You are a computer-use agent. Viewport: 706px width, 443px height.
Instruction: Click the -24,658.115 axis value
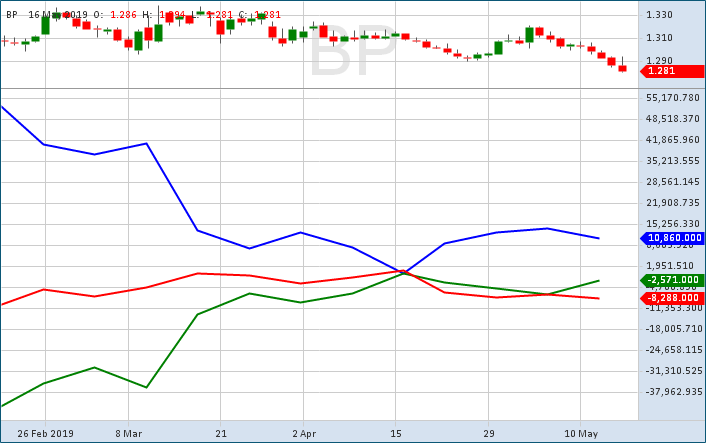click(x=674, y=350)
